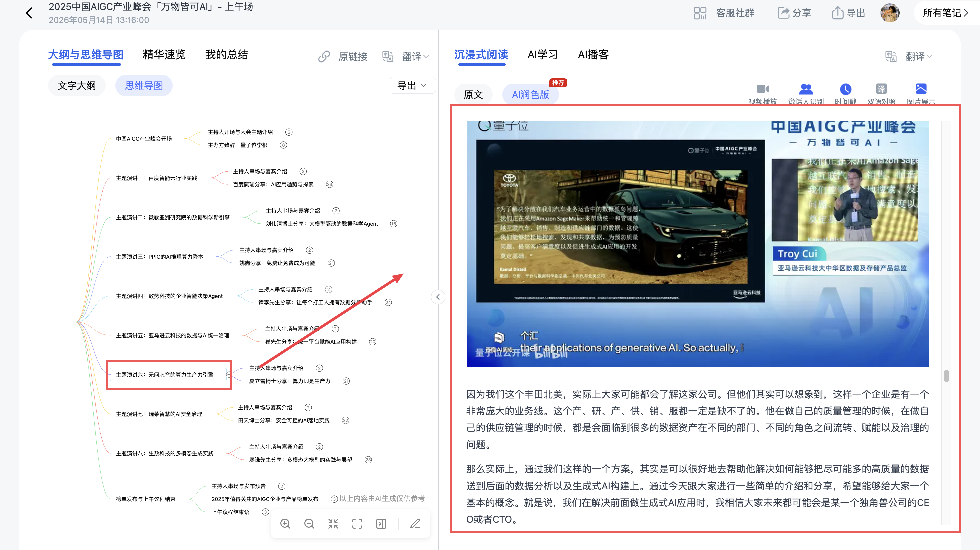Screen dimensions: 980x550
Task: Click the pencil edit icon
Action: (415, 524)
